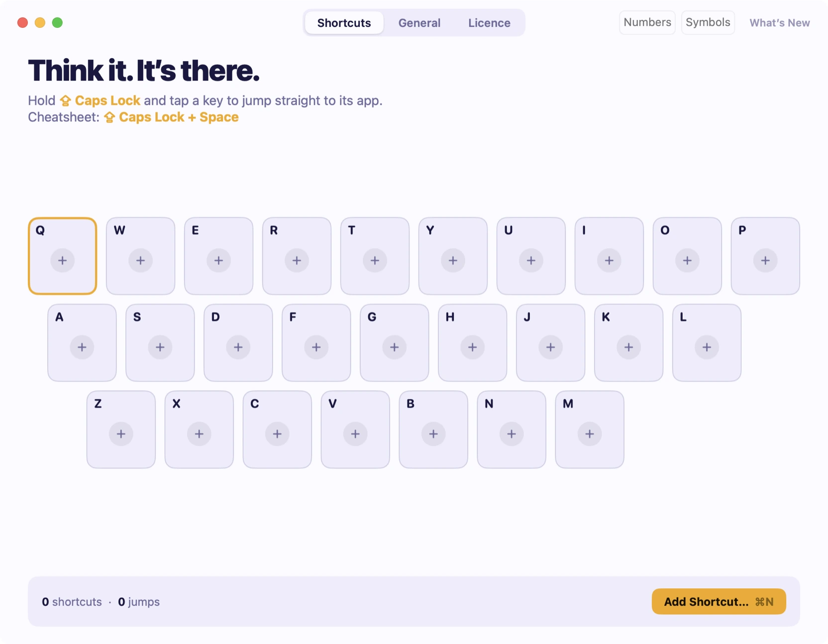The image size is (828, 644).
Task: Click the 0 jumps count text
Action: pyautogui.click(x=139, y=602)
